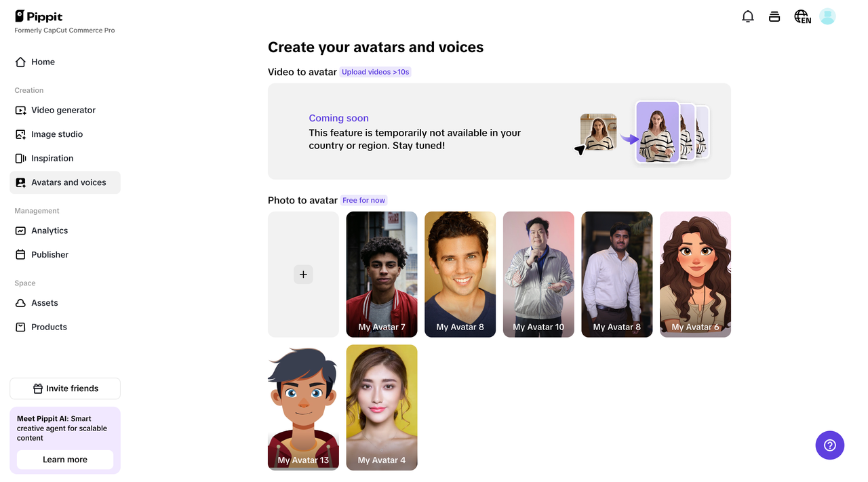
Task: Click the Pippit logo
Action: click(39, 16)
